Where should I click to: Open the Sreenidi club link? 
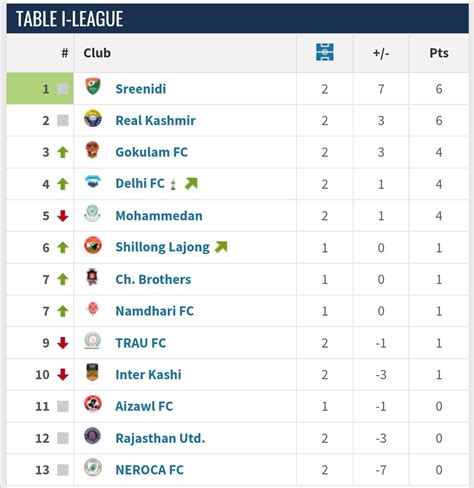tap(141, 89)
